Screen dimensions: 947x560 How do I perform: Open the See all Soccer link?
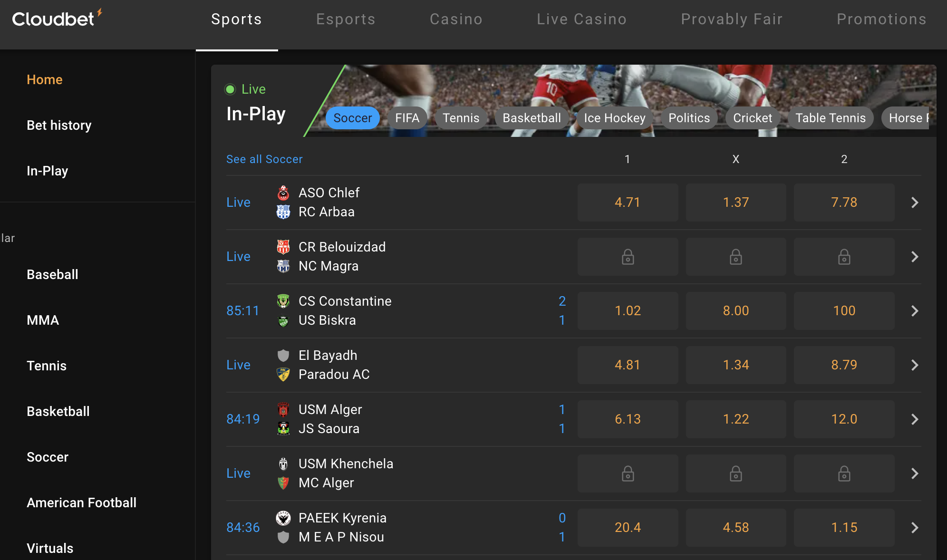click(x=264, y=159)
